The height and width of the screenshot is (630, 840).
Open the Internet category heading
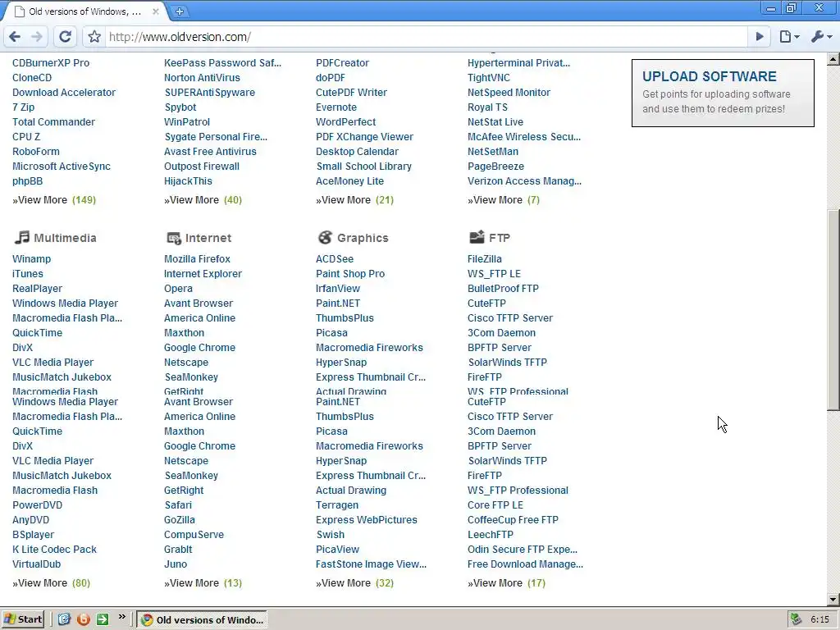(x=208, y=238)
